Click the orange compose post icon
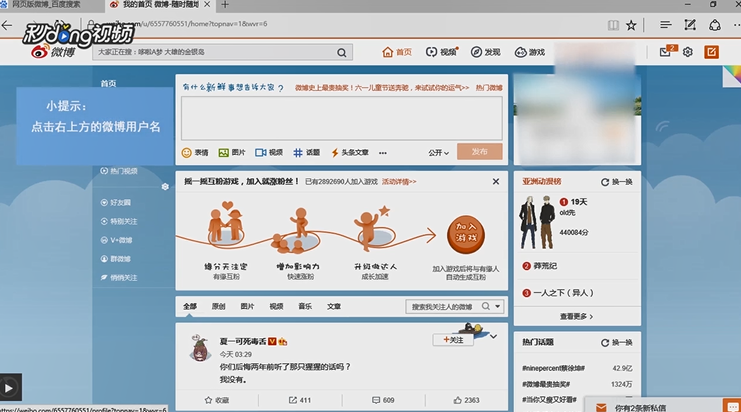The width and height of the screenshot is (741, 412). click(x=711, y=52)
